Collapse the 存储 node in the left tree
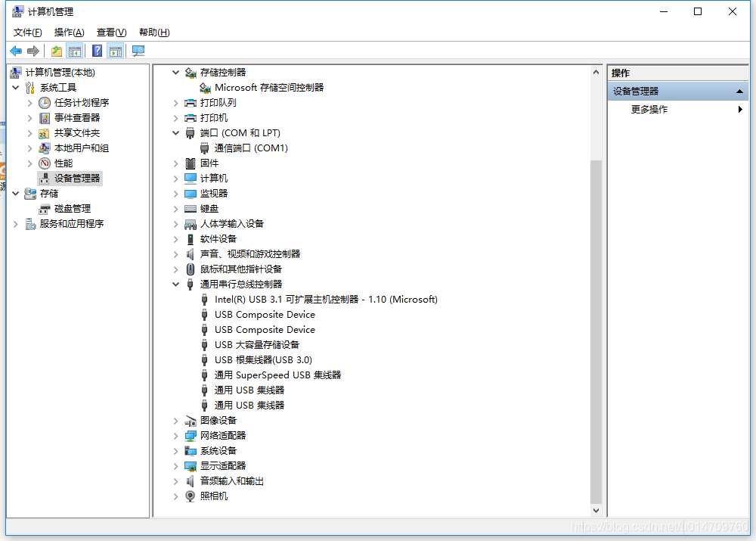Viewport: 756px width, 541px height. [16, 194]
